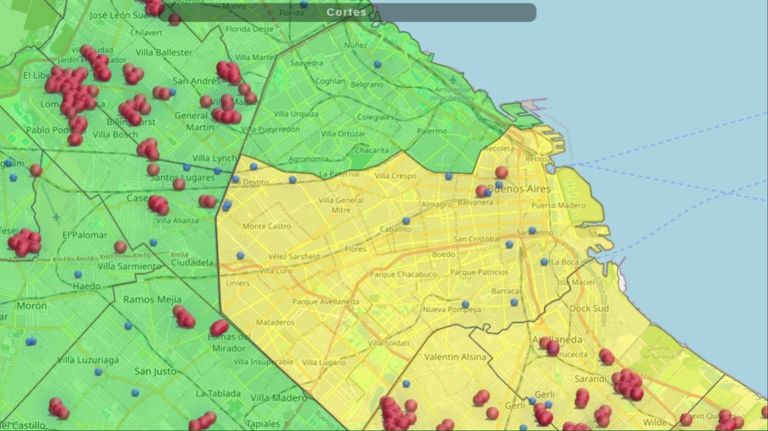Click the Agronomía label
Image resolution: width=768 pixels, height=431 pixels.
309,159
